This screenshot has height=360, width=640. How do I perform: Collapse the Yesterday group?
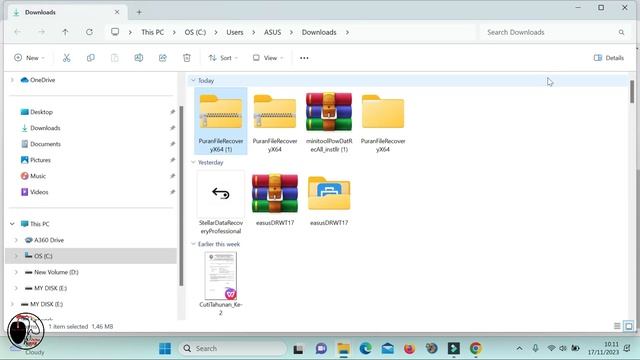193,162
